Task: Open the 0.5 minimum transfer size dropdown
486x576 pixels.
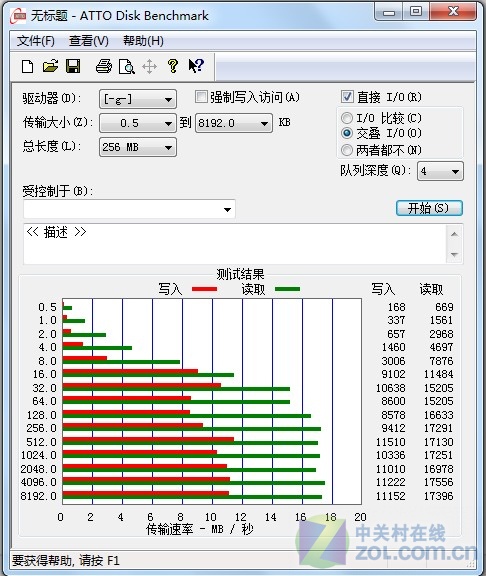Action: click(138, 123)
